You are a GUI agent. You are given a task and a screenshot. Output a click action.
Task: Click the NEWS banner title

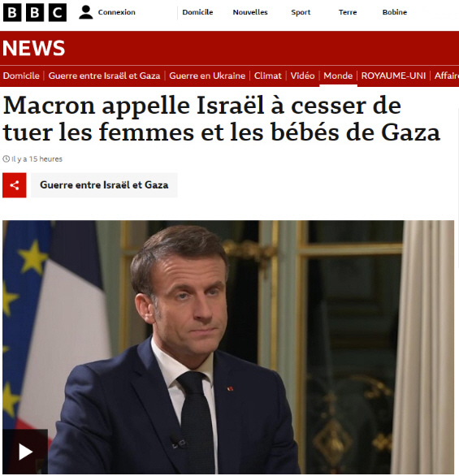click(x=33, y=48)
